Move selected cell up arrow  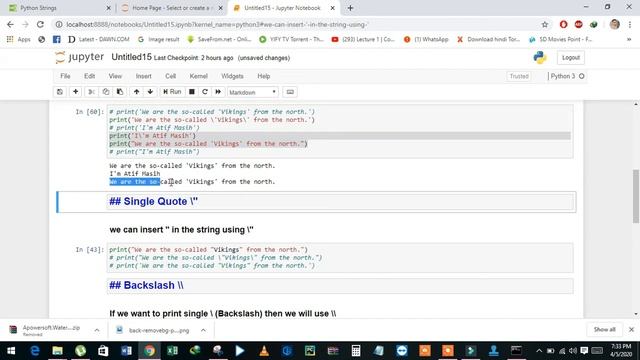click(x=136, y=92)
